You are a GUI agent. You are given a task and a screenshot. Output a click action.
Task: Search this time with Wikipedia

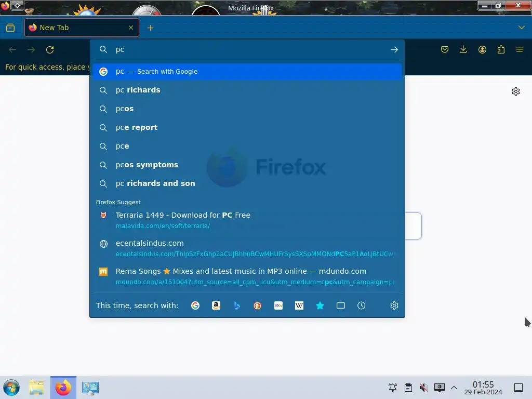pyautogui.click(x=299, y=305)
